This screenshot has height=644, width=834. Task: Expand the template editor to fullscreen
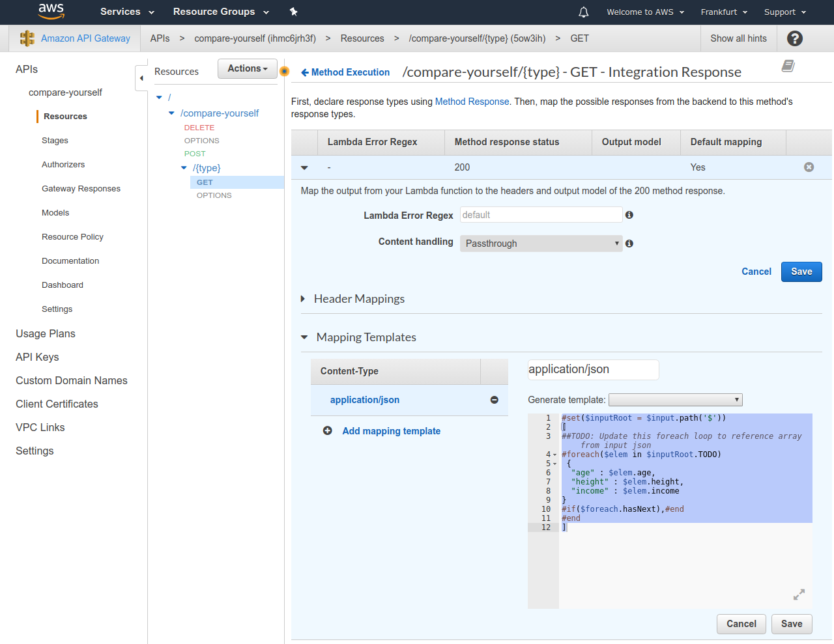pos(799,595)
